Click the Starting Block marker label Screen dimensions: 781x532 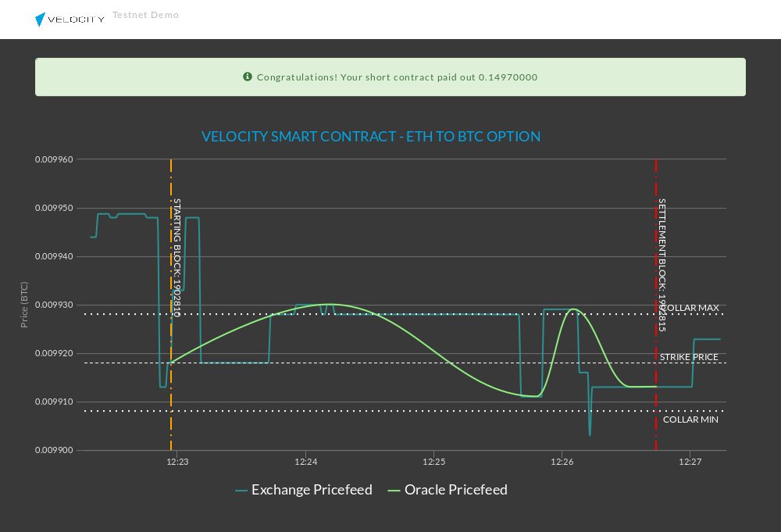[x=177, y=257]
